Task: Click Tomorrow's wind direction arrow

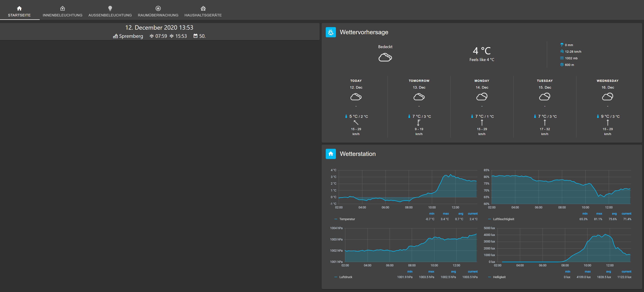Action: coord(419,123)
